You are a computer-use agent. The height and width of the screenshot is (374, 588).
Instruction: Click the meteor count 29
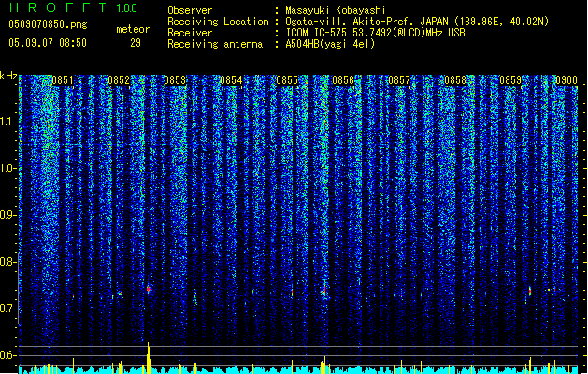click(136, 43)
